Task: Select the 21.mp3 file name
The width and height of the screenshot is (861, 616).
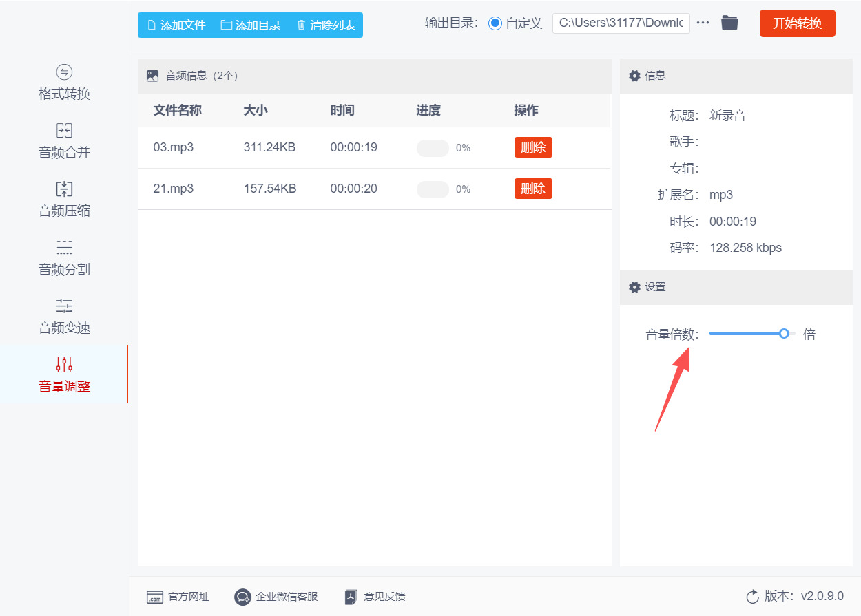Action: [x=174, y=189]
